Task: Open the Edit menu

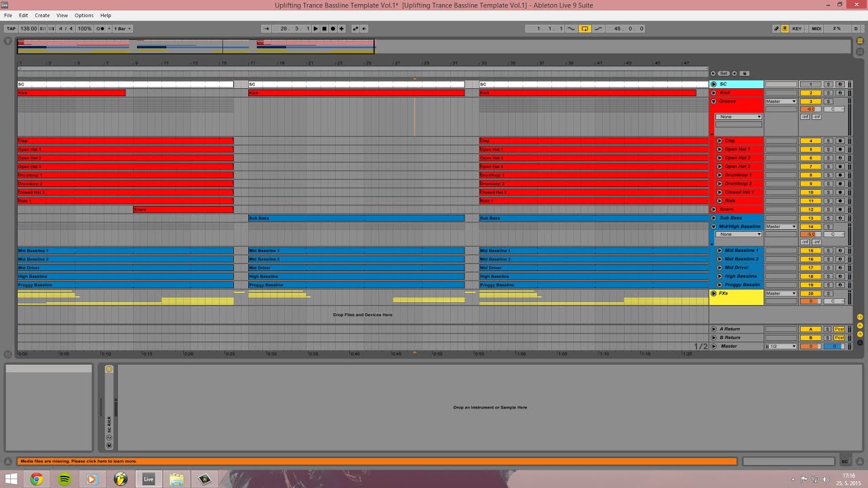Action: click(24, 15)
